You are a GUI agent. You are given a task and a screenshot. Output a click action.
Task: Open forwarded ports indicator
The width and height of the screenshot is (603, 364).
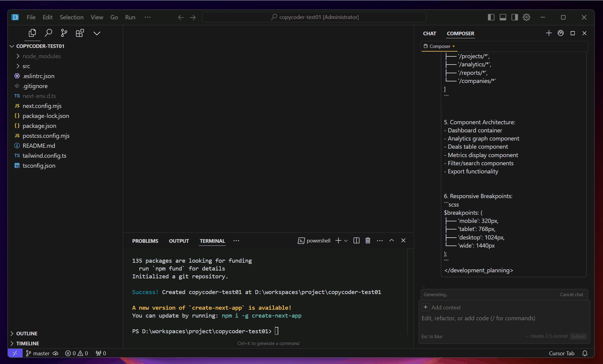101,353
